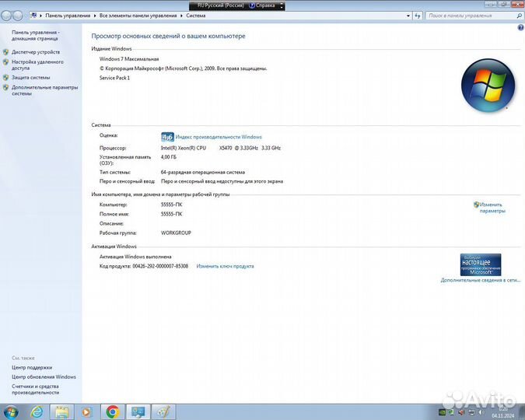
Task: Open Счетчики и средства производительности link
Action: coord(36,389)
